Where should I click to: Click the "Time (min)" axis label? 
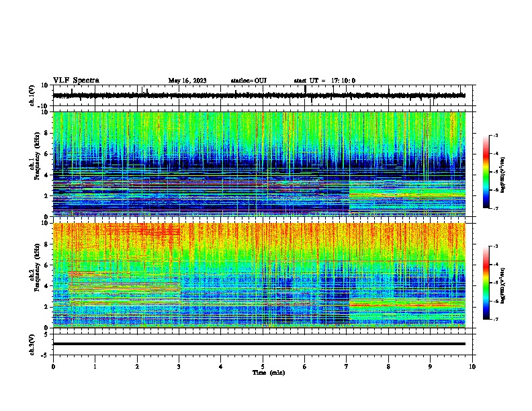click(269, 373)
